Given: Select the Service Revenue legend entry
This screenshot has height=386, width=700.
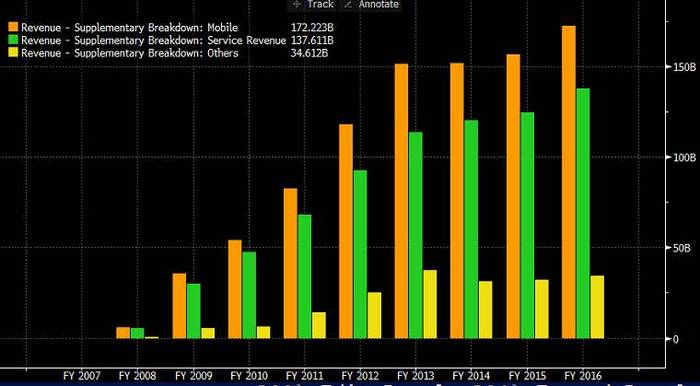Looking at the screenshot, I should (x=171, y=41).
